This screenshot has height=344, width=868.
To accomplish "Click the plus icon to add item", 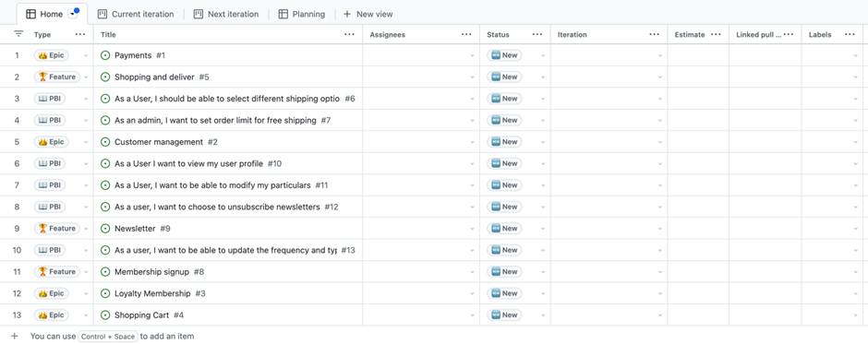I will pos(15,336).
